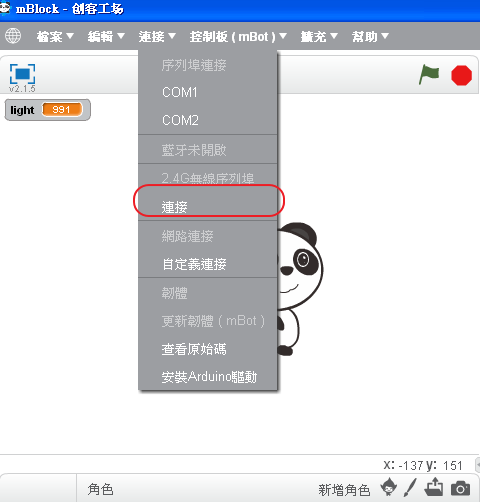Select the COM1 serial port
Image resolution: width=480 pixels, height=502 pixels.
coord(208,92)
